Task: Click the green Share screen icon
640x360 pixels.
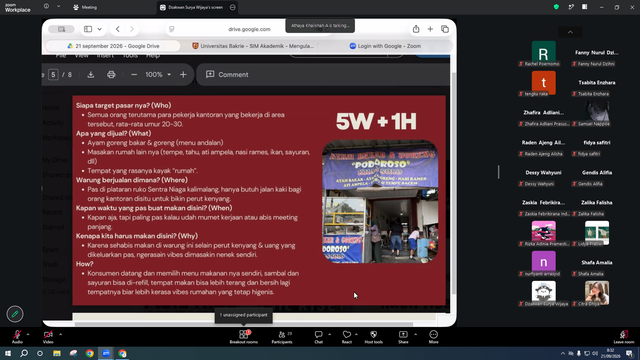Action: [x=403, y=337]
